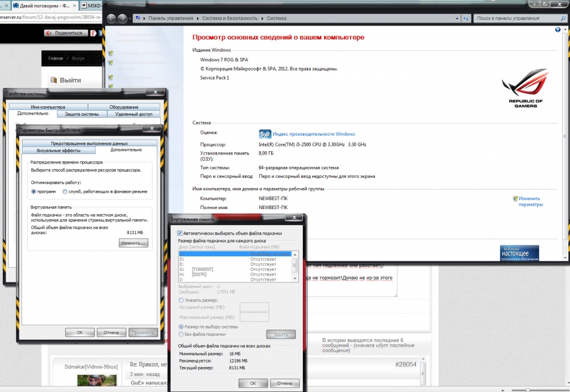The height and width of the screenshot is (392, 570).
Task: Toggle Автоматически выбирать объем файла подкачки checkbox
Action: click(x=180, y=233)
